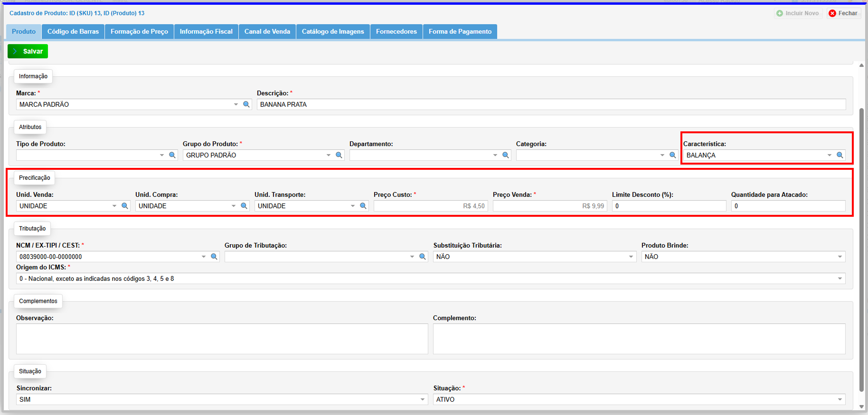Click the Característica magnifier icon
The image size is (868, 415).
[840, 155]
